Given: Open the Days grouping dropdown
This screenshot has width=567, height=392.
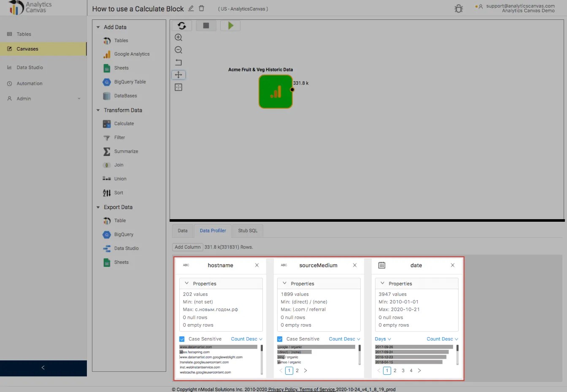Looking at the screenshot, I should [383, 339].
